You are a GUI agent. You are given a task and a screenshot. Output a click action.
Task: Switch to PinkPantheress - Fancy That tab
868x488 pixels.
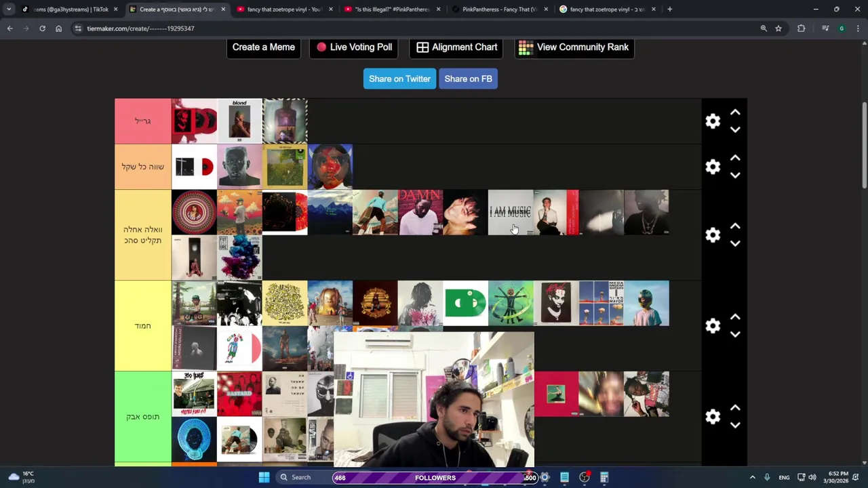pos(500,9)
